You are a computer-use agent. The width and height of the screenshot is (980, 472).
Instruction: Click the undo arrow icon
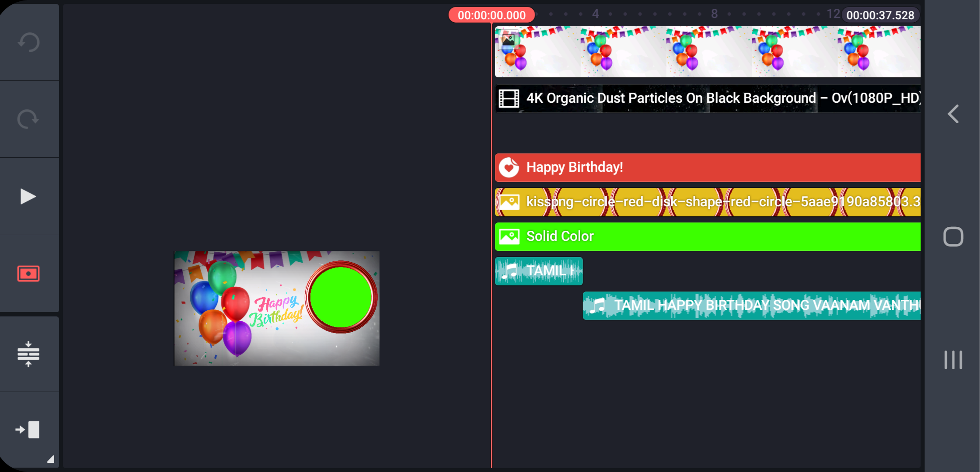click(x=29, y=42)
